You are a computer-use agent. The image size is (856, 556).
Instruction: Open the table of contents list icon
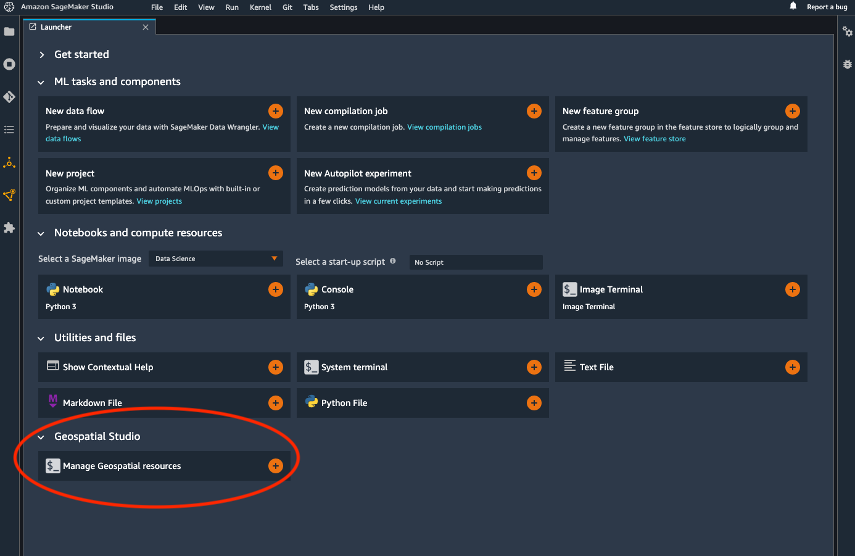click(9, 129)
